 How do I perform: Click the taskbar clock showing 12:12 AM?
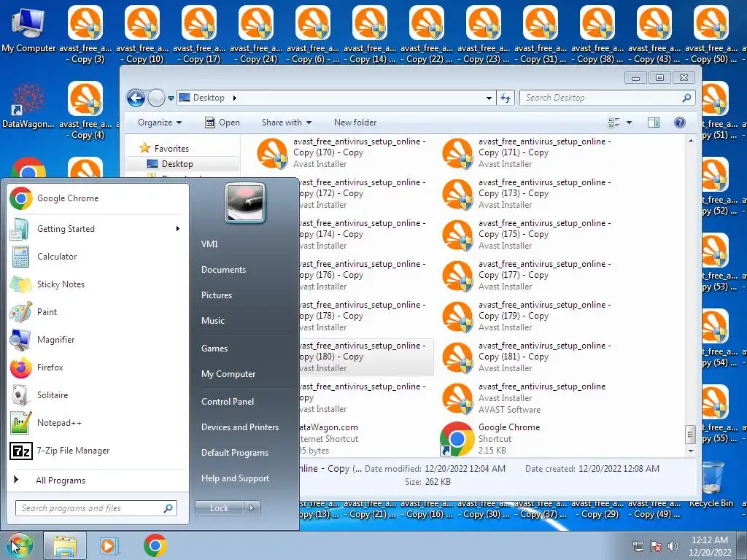coord(710,546)
